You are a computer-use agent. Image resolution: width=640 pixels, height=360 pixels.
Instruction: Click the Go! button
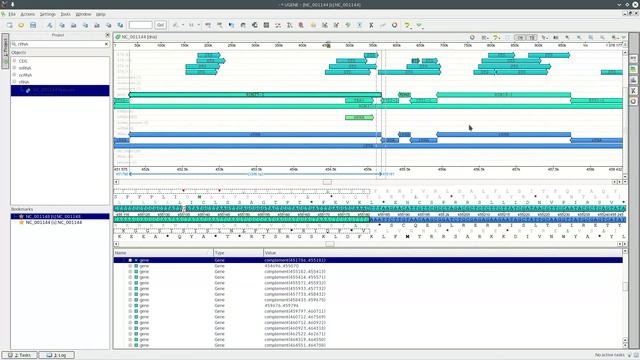click(x=160, y=25)
